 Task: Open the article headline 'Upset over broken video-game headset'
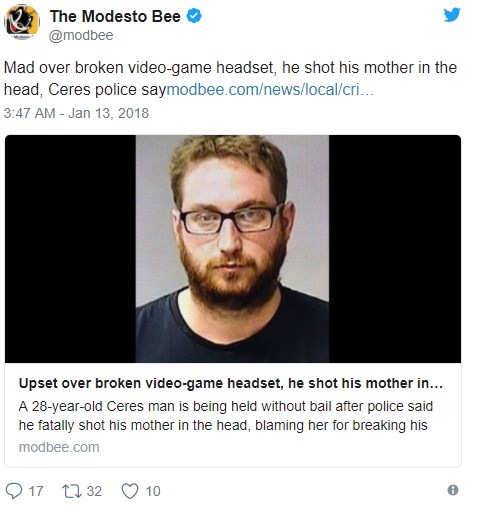(231, 383)
